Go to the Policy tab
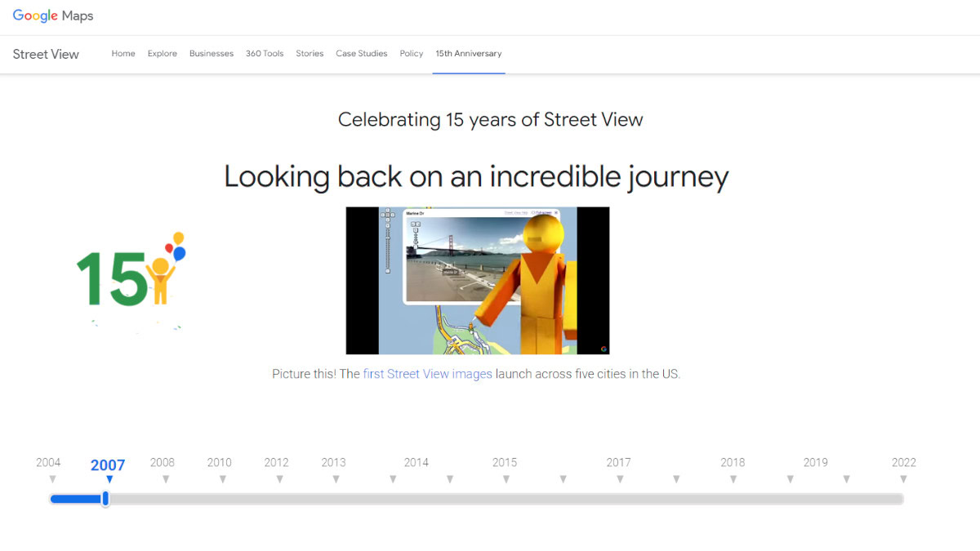 (x=412, y=54)
